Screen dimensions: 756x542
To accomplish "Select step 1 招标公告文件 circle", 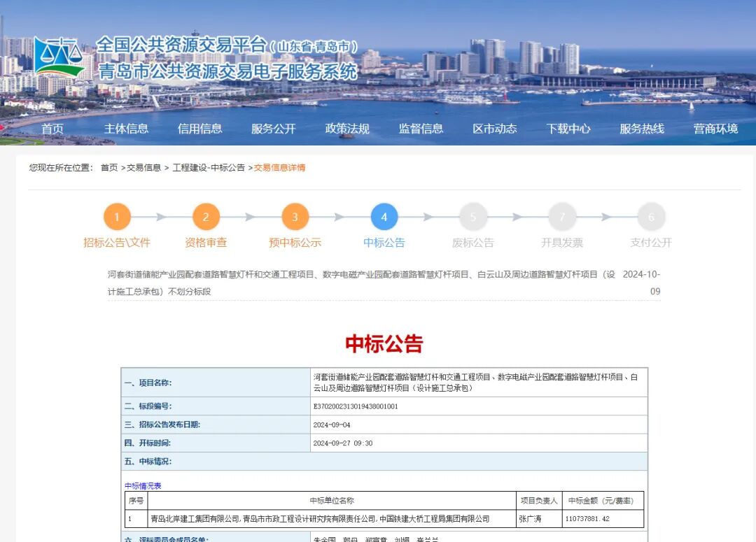I will click(x=117, y=217).
